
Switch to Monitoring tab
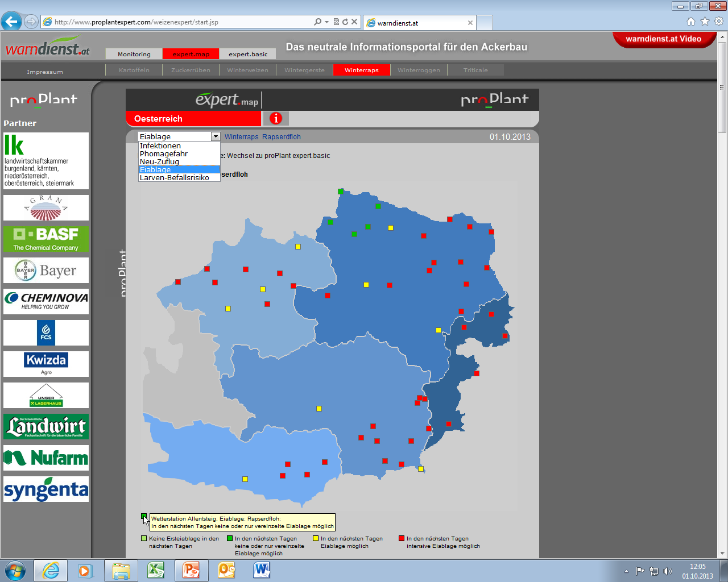[x=134, y=54]
